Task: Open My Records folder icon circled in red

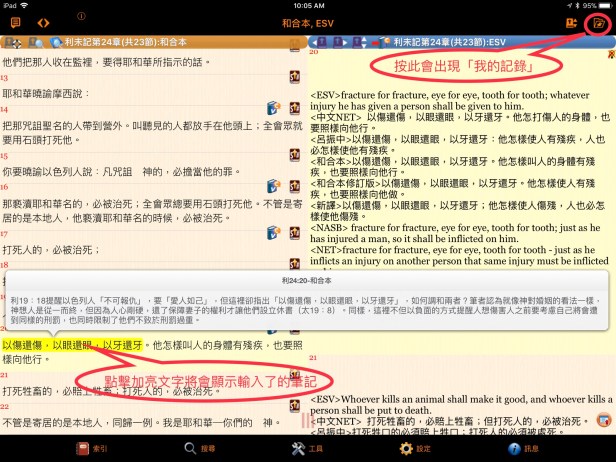Action: coord(599,22)
